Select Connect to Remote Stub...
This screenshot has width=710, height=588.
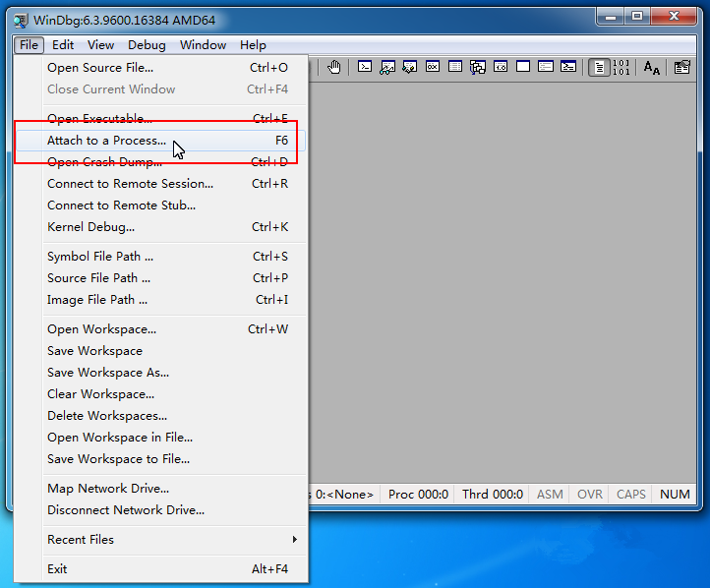point(161,206)
